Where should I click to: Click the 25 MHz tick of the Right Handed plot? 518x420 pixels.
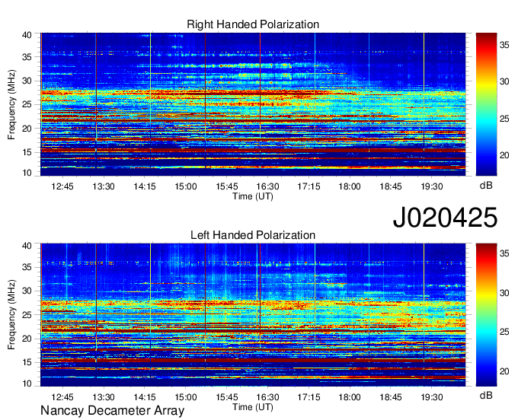(27, 104)
